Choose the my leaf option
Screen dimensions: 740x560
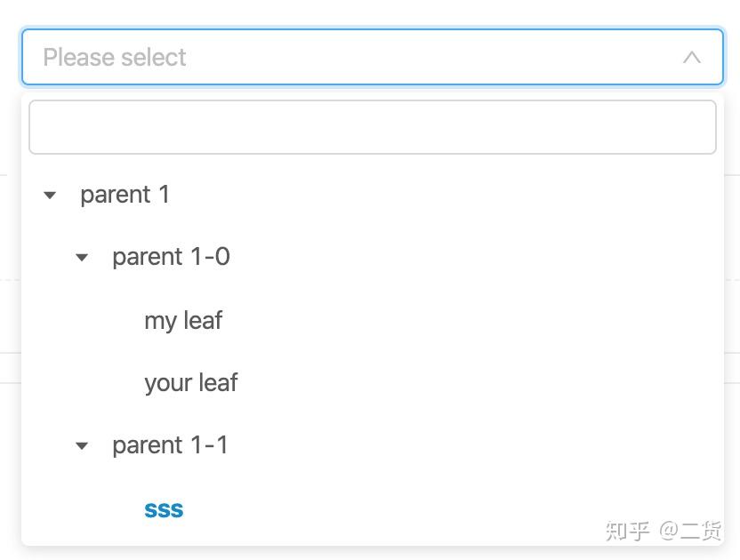183,320
